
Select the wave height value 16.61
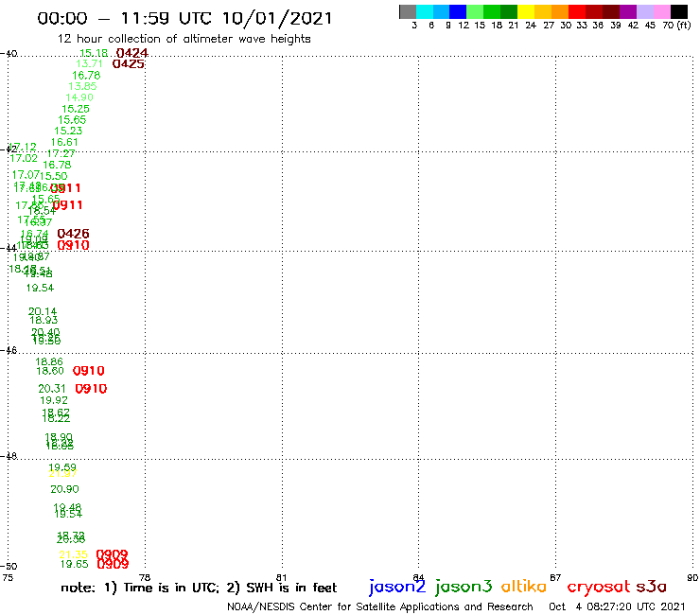tap(64, 142)
